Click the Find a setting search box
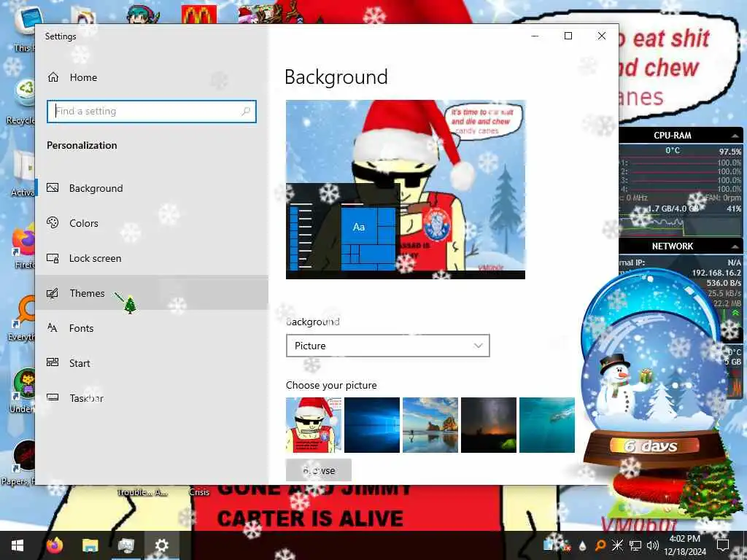Screen dimensions: 747x560 pos(152,111)
